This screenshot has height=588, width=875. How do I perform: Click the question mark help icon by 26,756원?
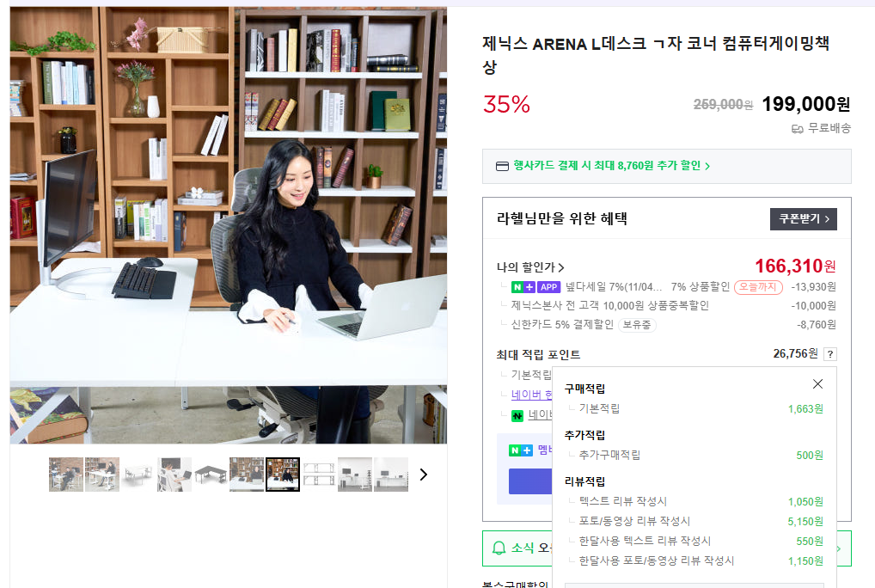829,353
